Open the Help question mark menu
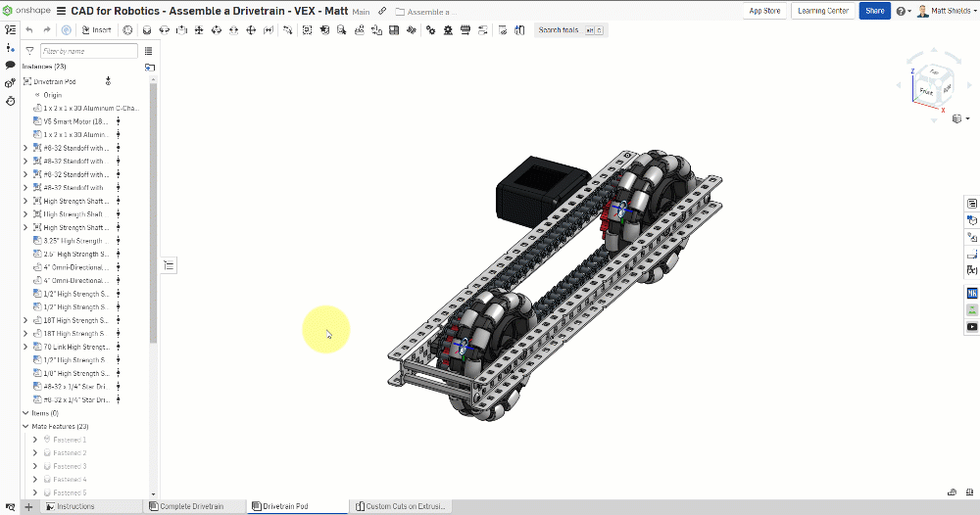This screenshot has height=515, width=980. (x=904, y=11)
